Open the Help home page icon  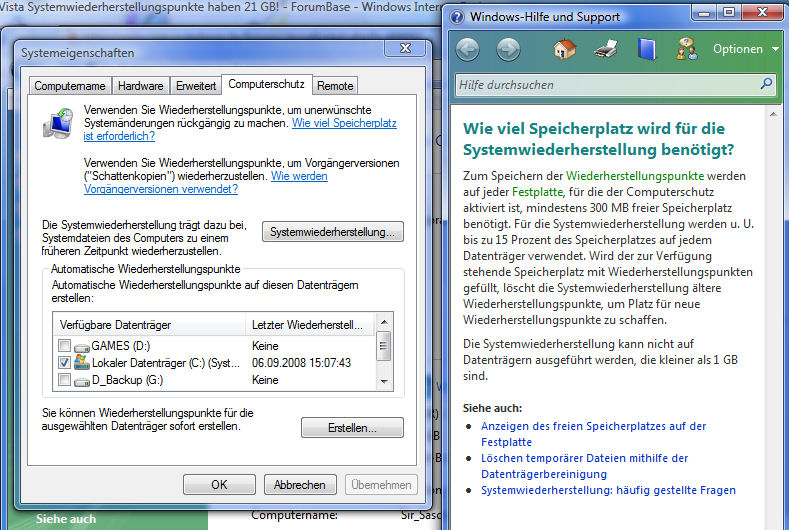(x=565, y=49)
